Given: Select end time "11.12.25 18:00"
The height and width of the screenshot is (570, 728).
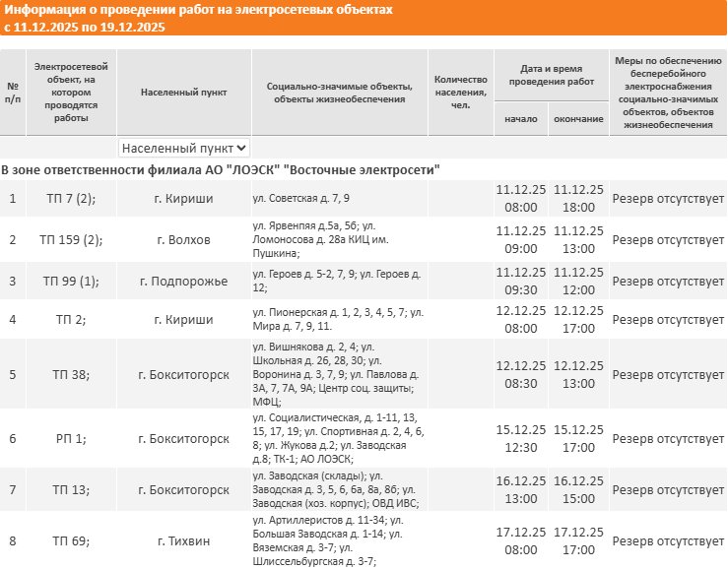Looking at the screenshot, I should [x=578, y=199].
